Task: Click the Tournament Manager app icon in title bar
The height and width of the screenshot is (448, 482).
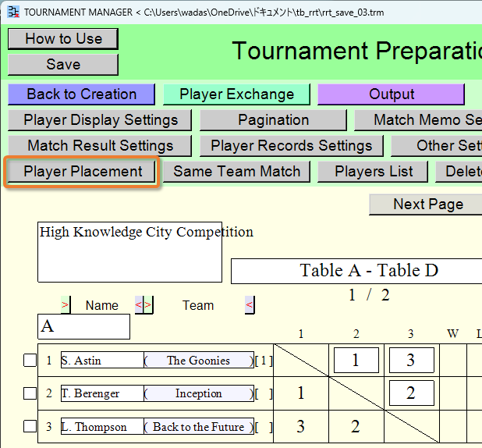Action: (x=13, y=12)
